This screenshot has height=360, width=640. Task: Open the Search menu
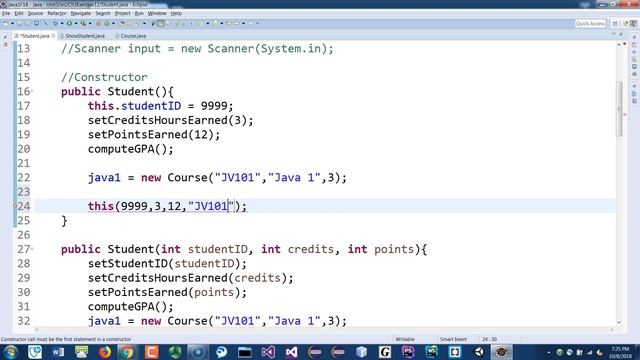103,13
